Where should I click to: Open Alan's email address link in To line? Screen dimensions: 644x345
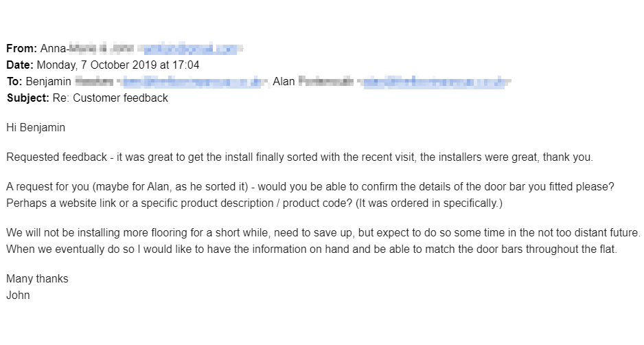click(437, 82)
